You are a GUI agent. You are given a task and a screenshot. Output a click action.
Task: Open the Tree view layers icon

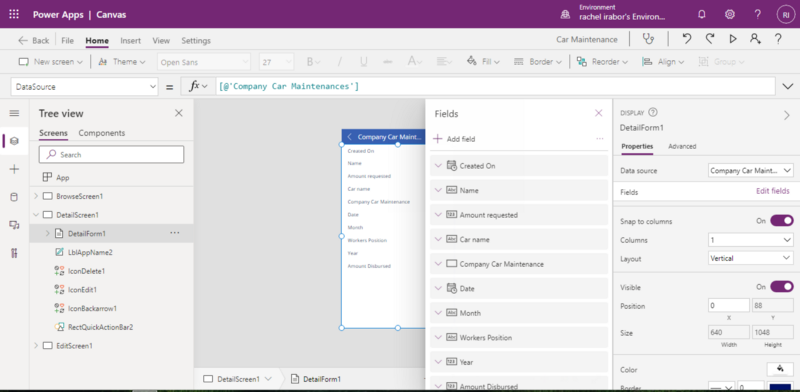pyautogui.click(x=14, y=141)
